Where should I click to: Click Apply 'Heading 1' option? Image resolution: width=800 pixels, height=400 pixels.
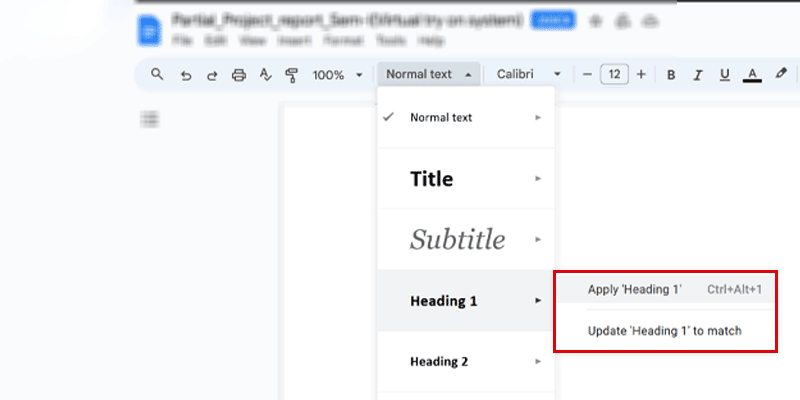click(x=665, y=289)
